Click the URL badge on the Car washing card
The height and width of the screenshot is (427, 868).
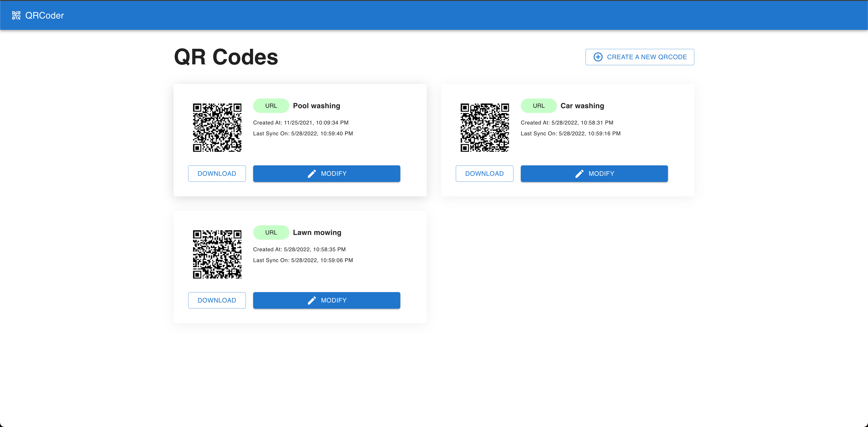click(x=538, y=106)
